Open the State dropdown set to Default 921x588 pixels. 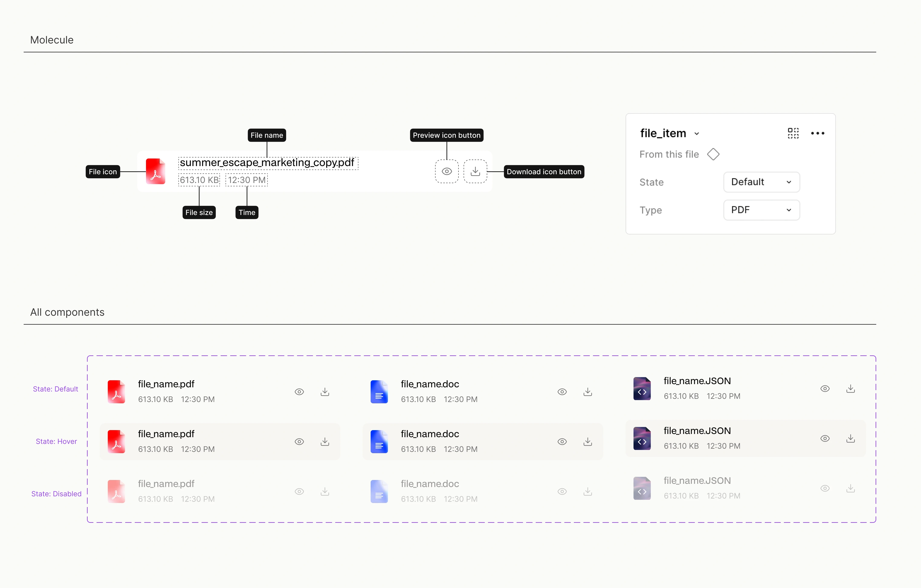(x=761, y=182)
